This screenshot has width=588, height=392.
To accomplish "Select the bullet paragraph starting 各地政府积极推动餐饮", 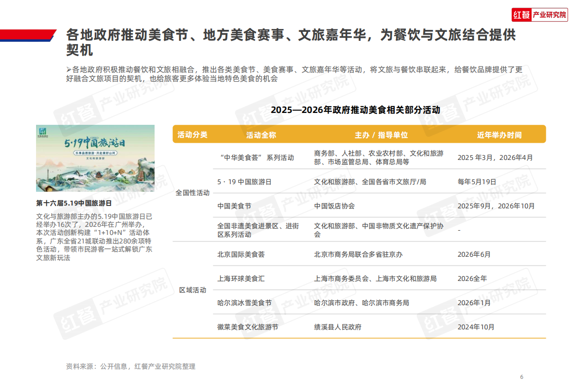I will pos(294,74).
